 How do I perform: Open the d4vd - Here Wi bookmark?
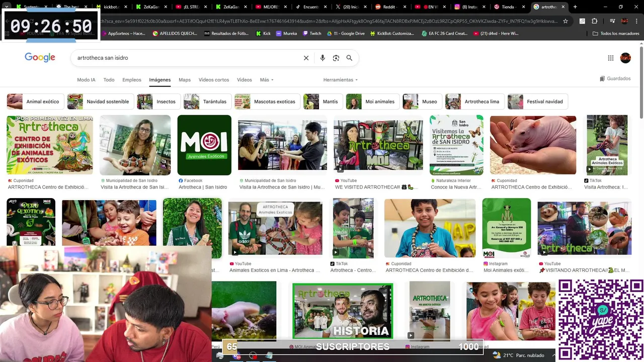[496, 33]
